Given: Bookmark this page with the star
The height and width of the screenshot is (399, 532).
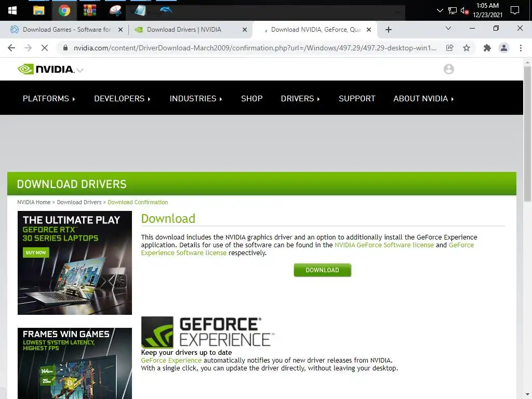Looking at the screenshot, I should click(x=467, y=48).
